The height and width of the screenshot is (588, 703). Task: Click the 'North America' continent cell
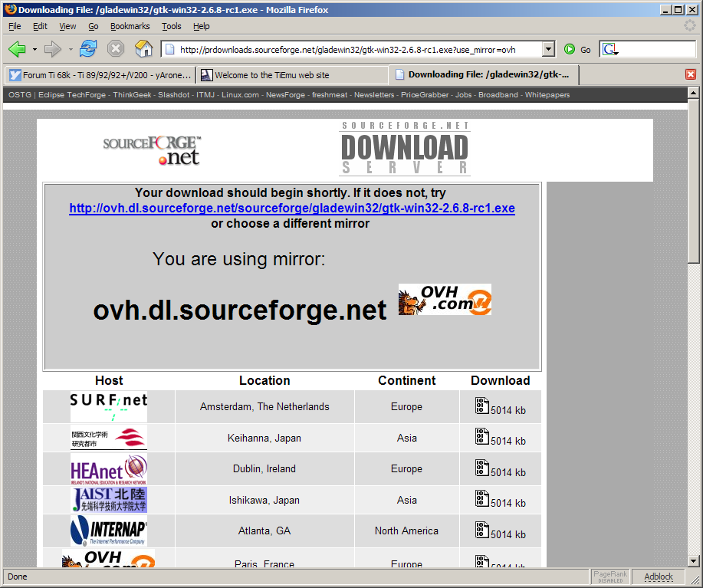pyautogui.click(x=406, y=531)
